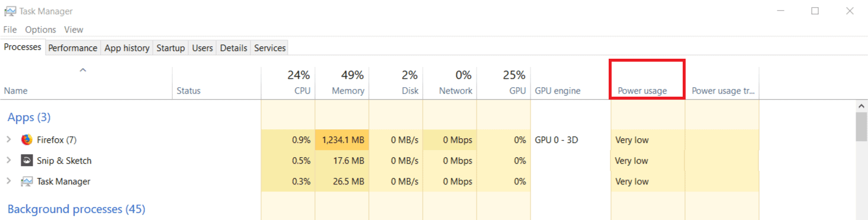Click the Task Manager process icon
The image size is (868, 220).
(x=26, y=181)
